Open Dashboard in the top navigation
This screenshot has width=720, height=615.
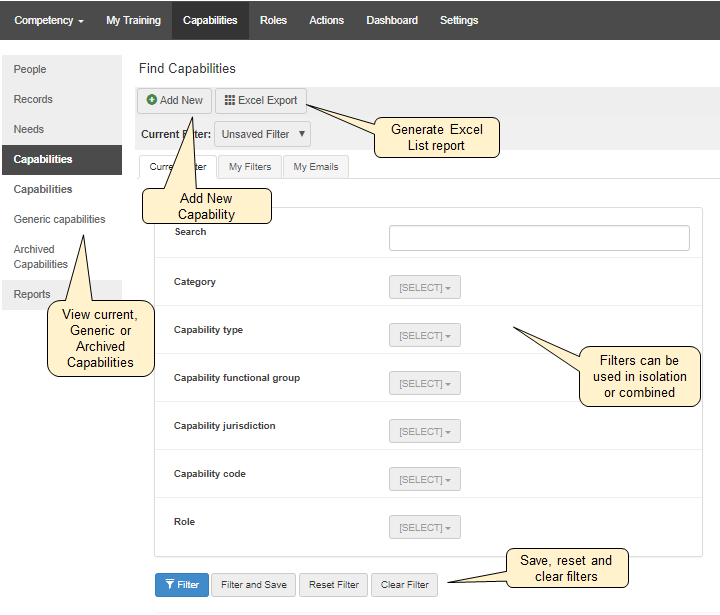click(392, 20)
